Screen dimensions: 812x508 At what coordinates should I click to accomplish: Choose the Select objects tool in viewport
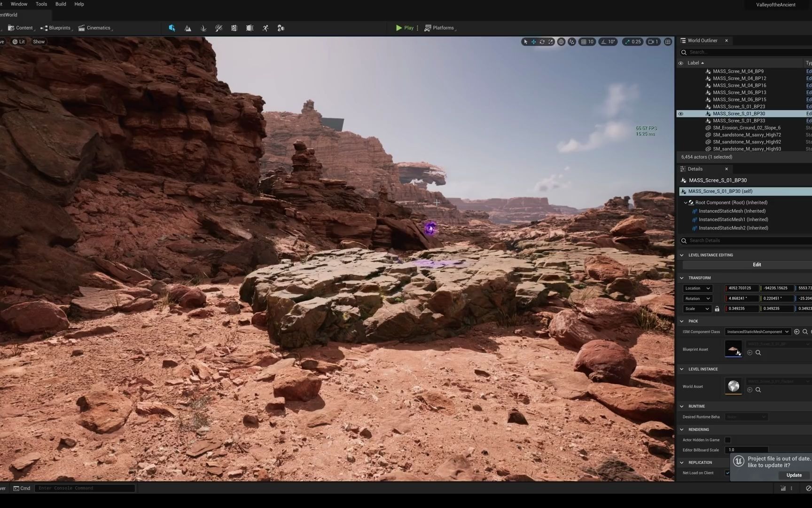525,42
